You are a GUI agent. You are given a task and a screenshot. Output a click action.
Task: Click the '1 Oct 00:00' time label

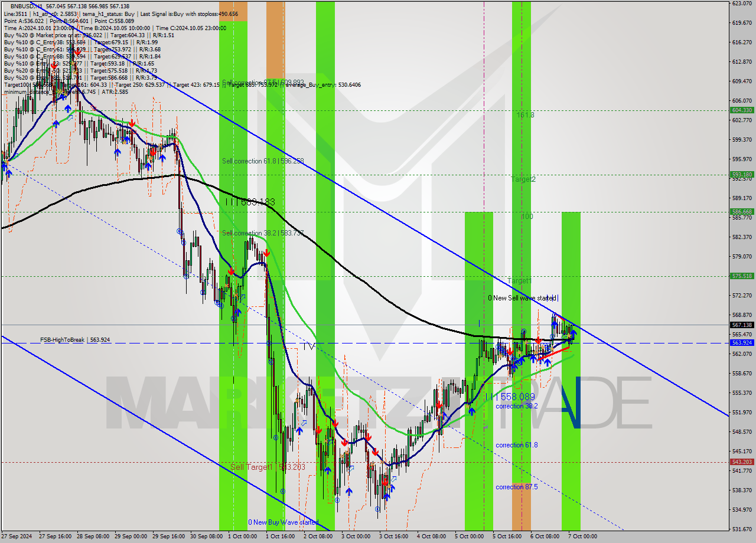tap(242, 537)
